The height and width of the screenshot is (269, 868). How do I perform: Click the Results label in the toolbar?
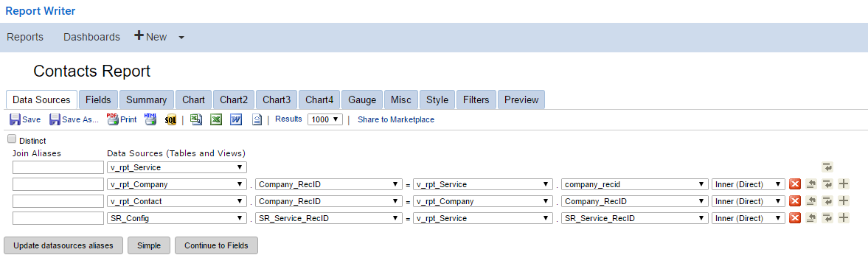[288, 119]
